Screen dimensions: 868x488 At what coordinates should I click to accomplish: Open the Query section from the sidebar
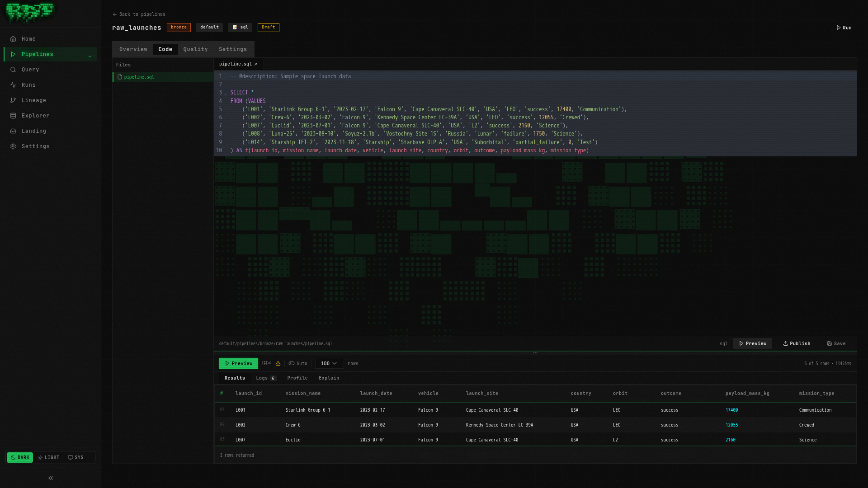[x=13, y=69]
